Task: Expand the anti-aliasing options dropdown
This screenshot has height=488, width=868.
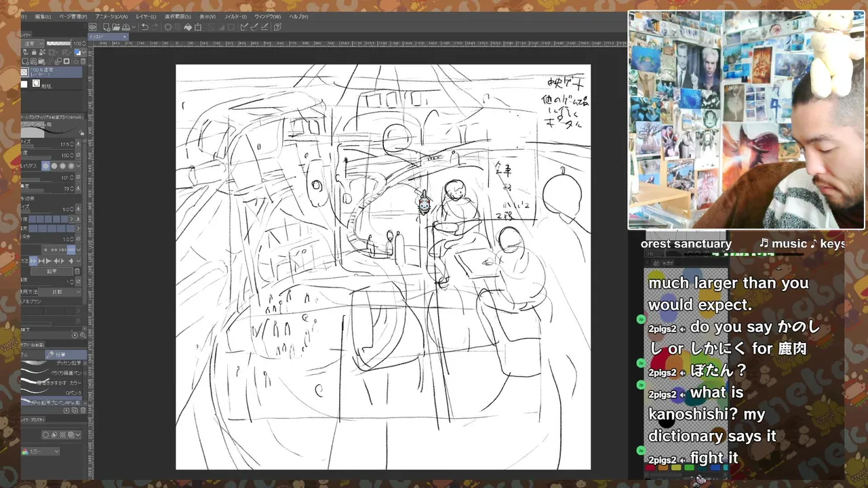Action: click(x=78, y=166)
